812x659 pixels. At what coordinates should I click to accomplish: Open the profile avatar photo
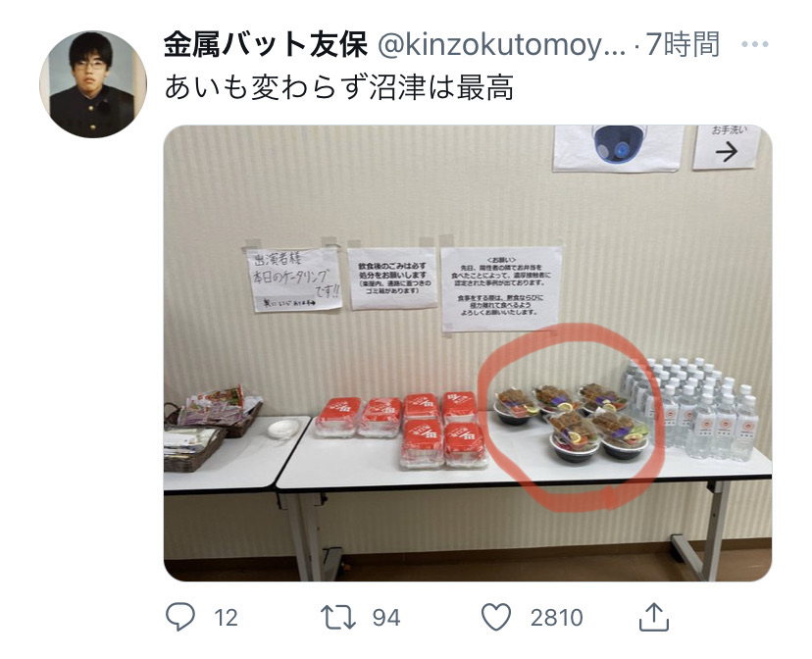point(93,84)
